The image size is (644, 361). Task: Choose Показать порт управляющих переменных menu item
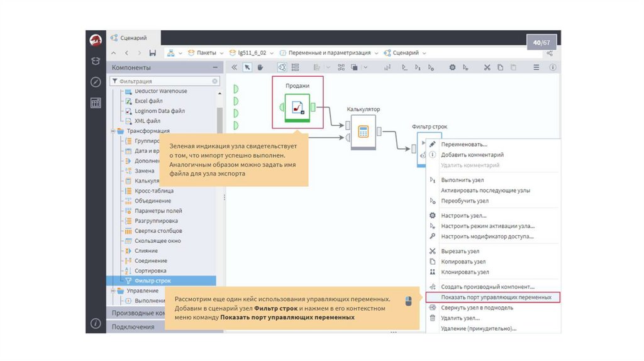(x=496, y=297)
